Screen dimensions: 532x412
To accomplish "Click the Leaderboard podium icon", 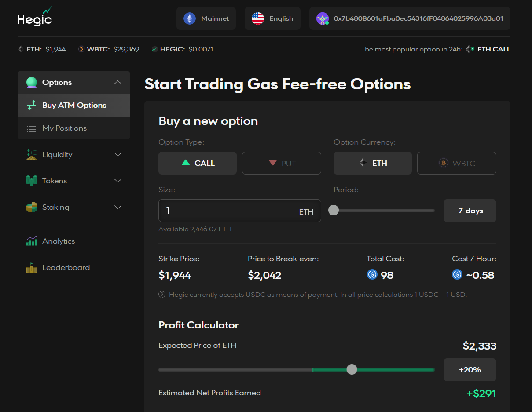I will click(32, 267).
